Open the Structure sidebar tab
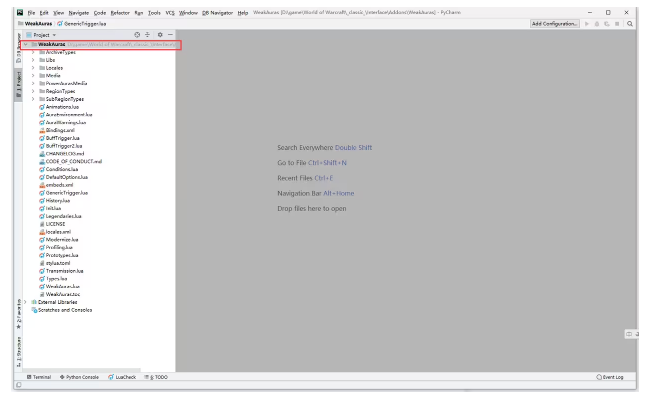The width and height of the screenshot is (655, 398). (x=18, y=352)
